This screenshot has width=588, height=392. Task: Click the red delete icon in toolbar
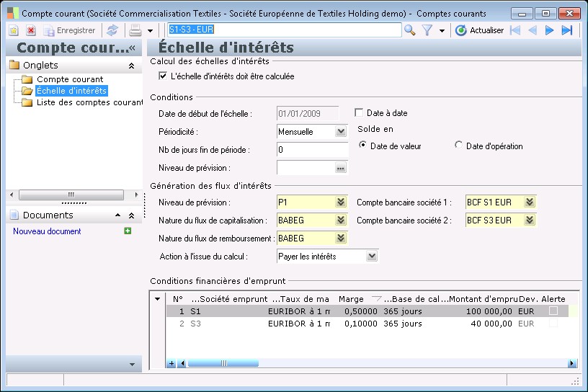(31, 30)
